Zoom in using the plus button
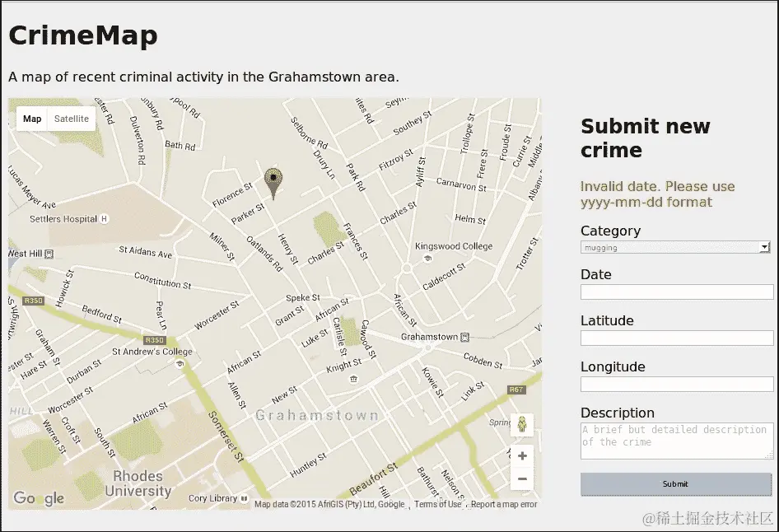The height and width of the screenshot is (532, 779). pyautogui.click(x=522, y=456)
